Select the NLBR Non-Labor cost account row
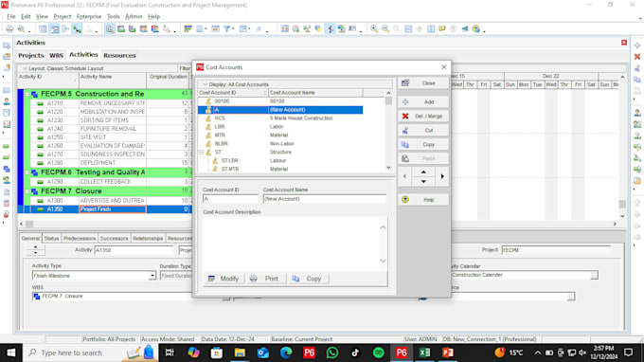The height and width of the screenshot is (362, 644). [x=280, y=144]
